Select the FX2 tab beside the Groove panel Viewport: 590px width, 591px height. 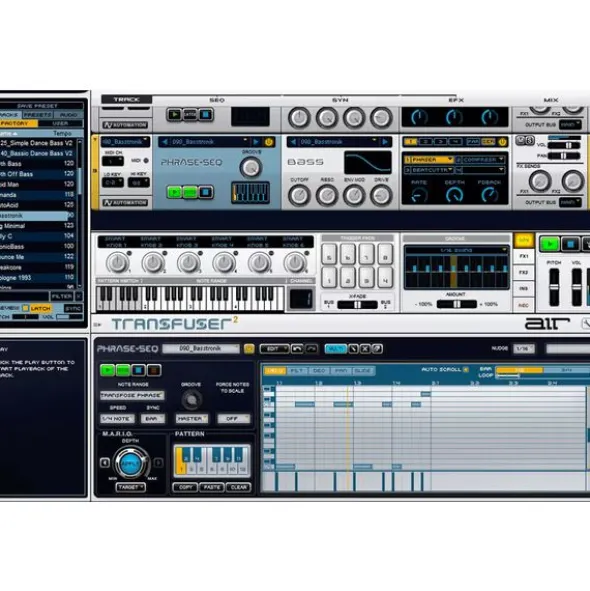pyautogui.click(x=524, y=272)
